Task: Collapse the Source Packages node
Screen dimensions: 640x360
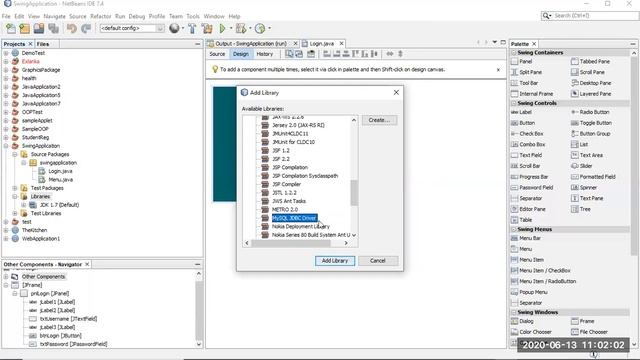Action: pyautogui.click(x=15, y=154)
